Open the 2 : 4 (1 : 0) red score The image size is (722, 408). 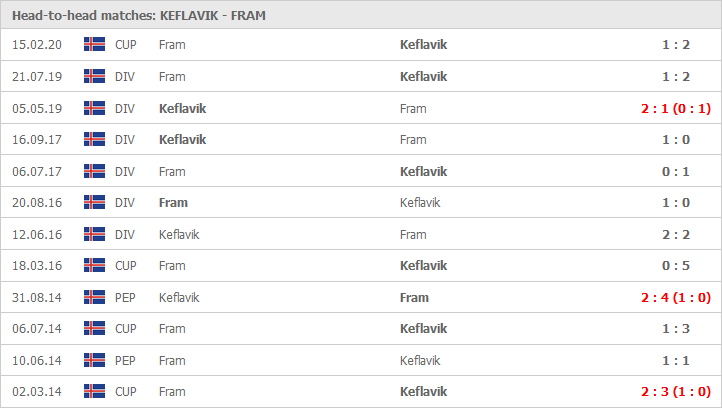676,297
